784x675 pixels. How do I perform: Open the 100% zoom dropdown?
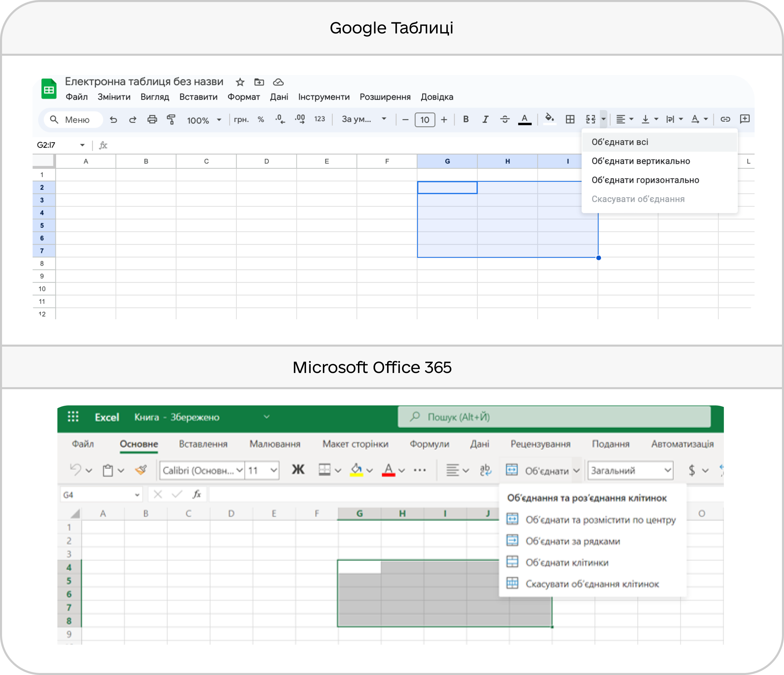pyautogui.click(x=204, y=120)
